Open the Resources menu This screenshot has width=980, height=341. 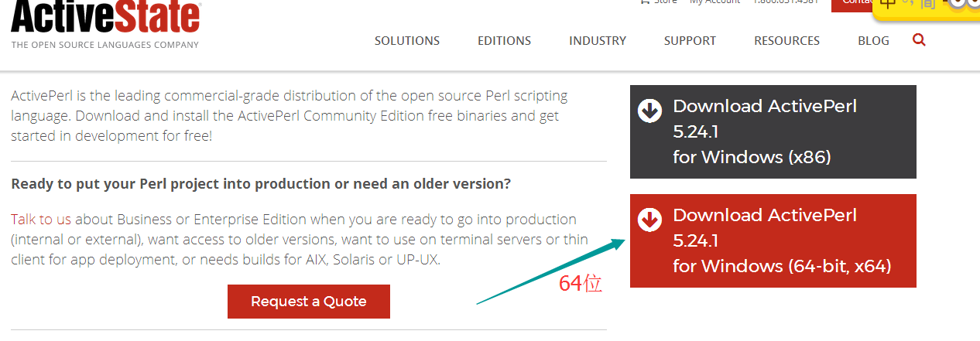tap(786, 41)
